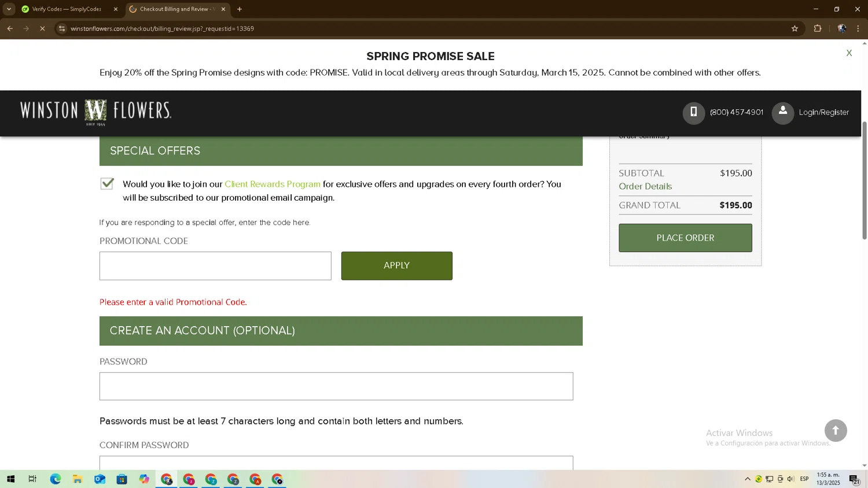This screenshot has height=488, width=868.
Task: Click the Meet Now camera tray icon
Action: click(x=780, y=479)
